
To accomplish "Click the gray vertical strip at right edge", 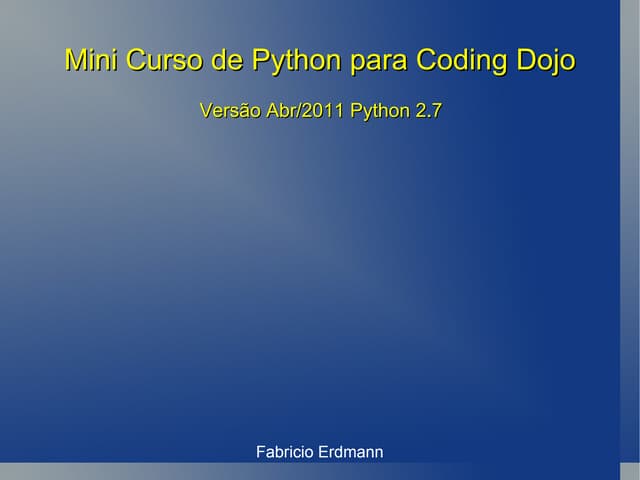I will 629,240.
